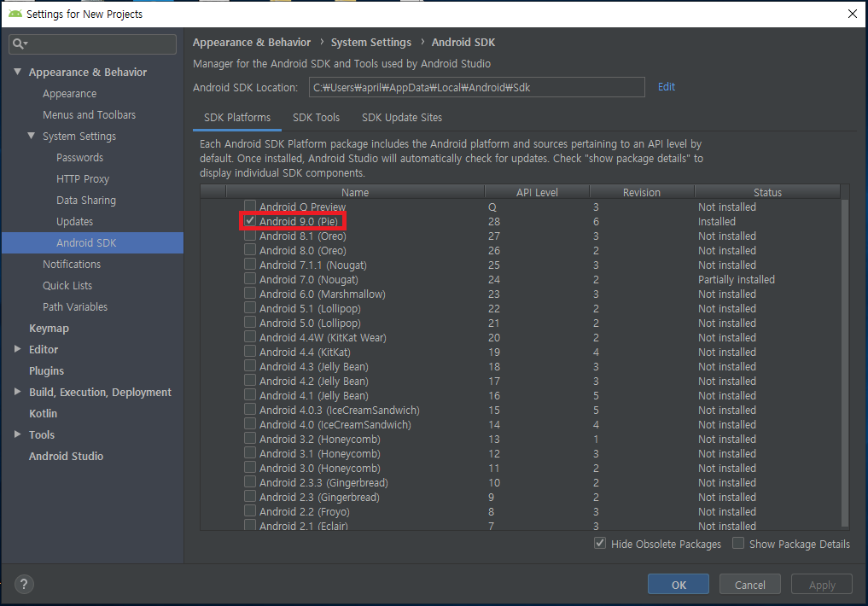The height and width of the screenshot is (606, 868).
Task: Select HTTP Proxy in the settings tree
Action: point(83,178)
